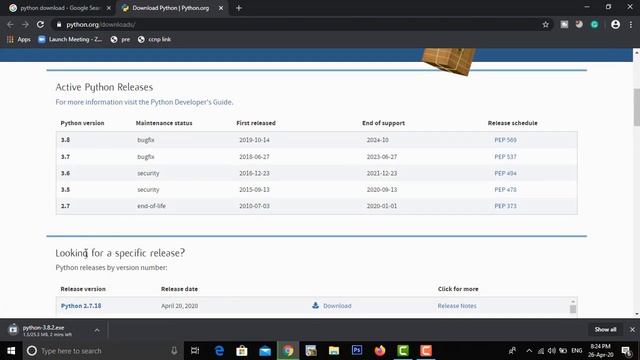Open the Windows Start menu
The height and width of the screenshot is (360, 640).
point(11,351)
